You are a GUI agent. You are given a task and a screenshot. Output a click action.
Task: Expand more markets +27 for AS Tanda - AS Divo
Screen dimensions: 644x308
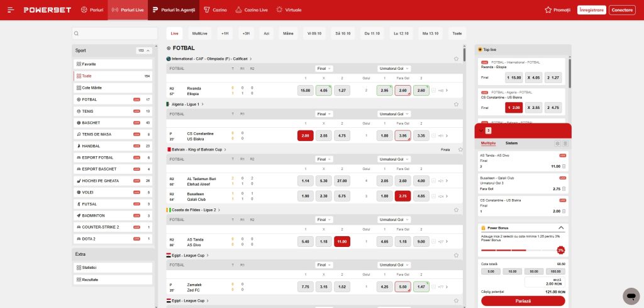tap(443, 242)
